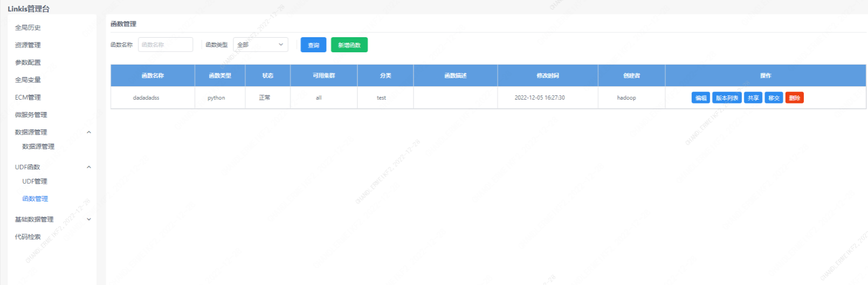868x285 pixels.
Task: Collapse the 数据源管理 menu chevron
Action: pos(89,132)
